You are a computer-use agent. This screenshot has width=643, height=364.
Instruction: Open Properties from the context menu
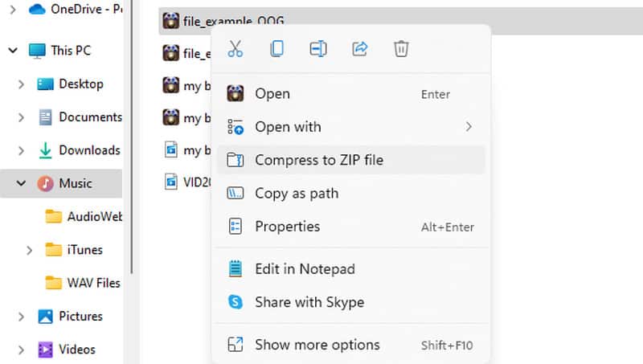tap(287, 227)
